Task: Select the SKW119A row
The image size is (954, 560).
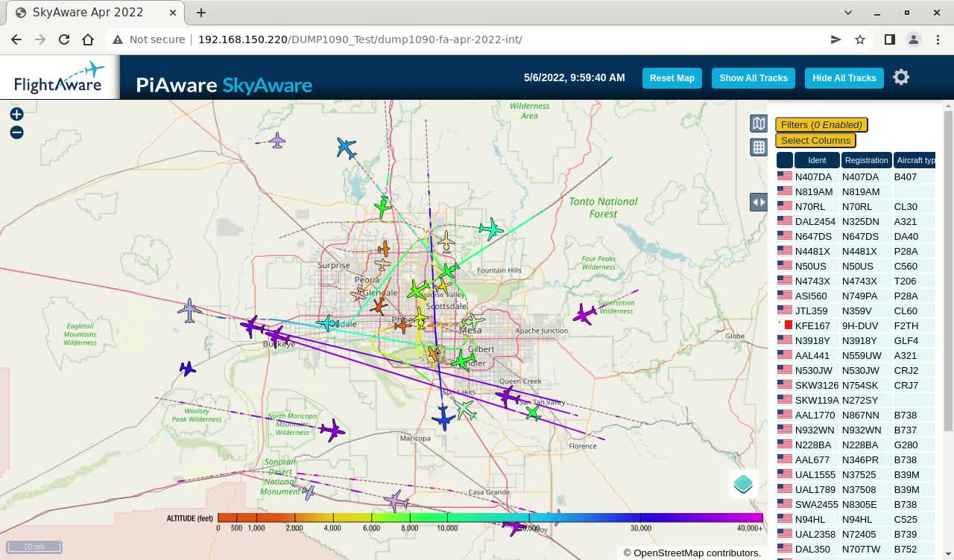Action: pos(856,400)
